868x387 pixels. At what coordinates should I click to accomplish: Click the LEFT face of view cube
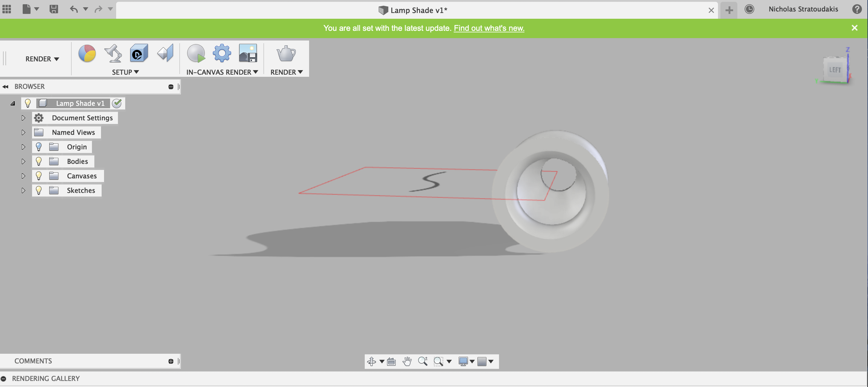(x=835, y=70)
